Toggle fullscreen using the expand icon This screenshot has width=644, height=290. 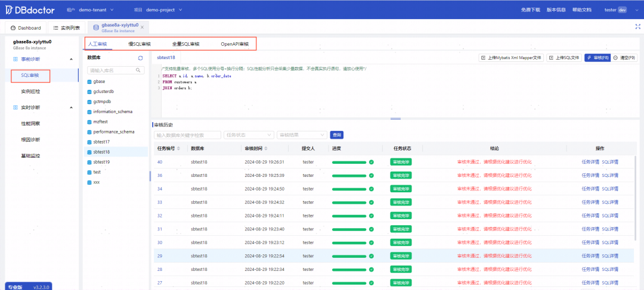tap(638, 27)
